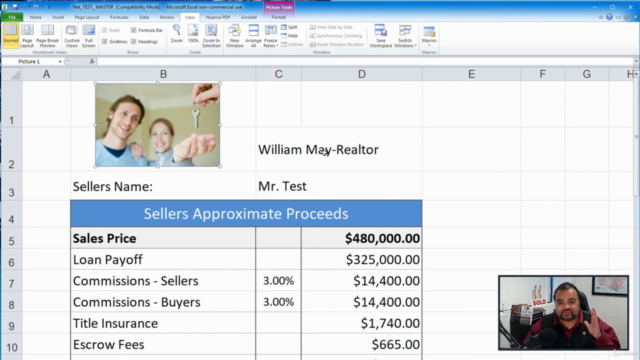The image size is (640, 360).
Task: Open a New Window
Action: pyautogui.click(x=234, y=36)
